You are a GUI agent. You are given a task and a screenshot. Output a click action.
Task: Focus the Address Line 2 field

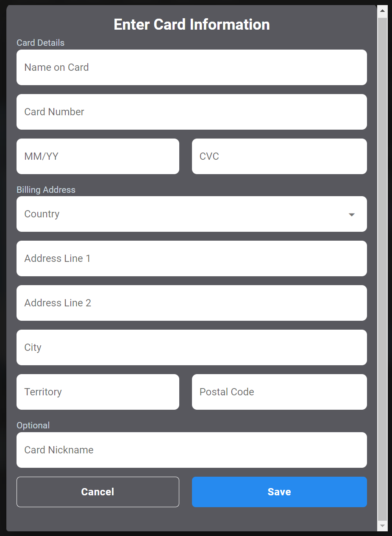point(192,303)
